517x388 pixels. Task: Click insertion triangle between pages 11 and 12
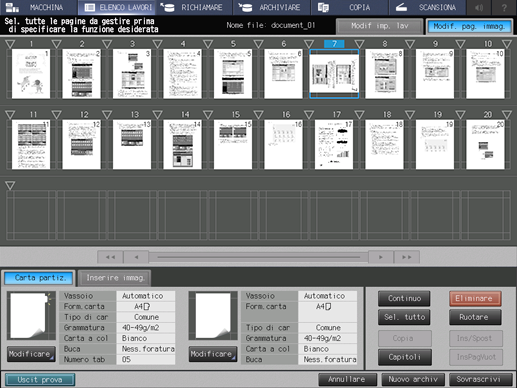(57, 115)
